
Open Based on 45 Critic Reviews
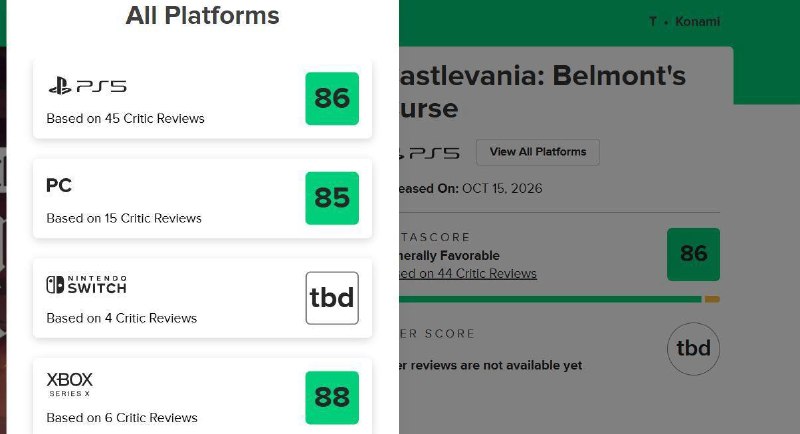tap(126, 118)
